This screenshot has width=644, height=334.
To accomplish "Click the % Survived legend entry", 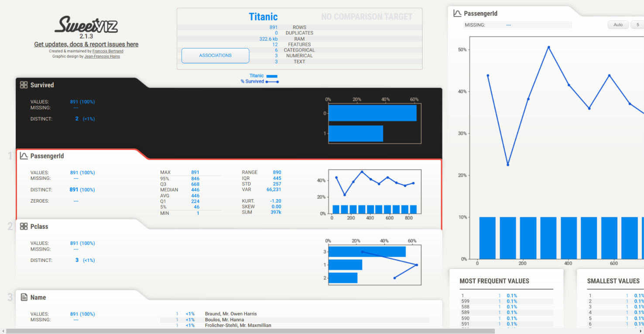I will click(x=260, y=82).
